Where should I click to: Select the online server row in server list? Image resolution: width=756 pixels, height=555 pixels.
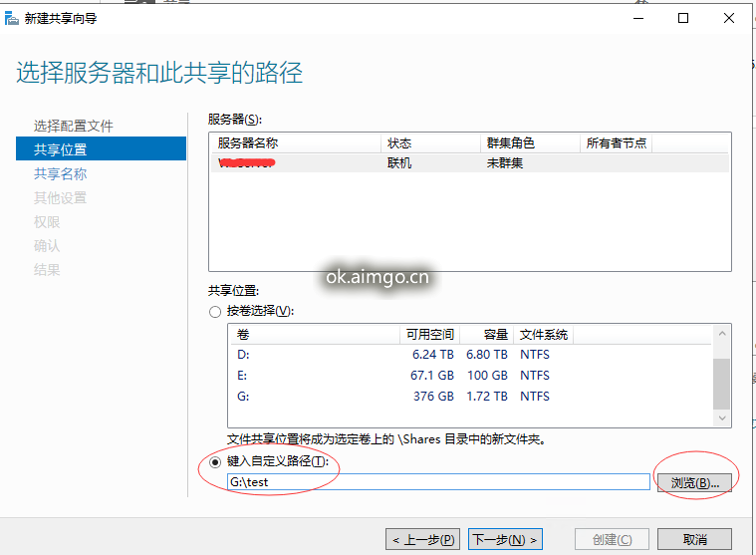tap(468, 163)
